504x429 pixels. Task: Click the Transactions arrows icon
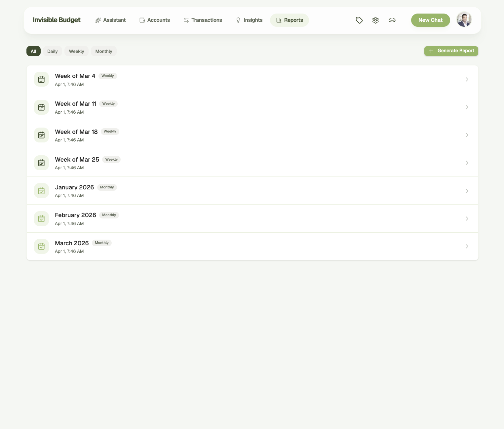(186, 20)
